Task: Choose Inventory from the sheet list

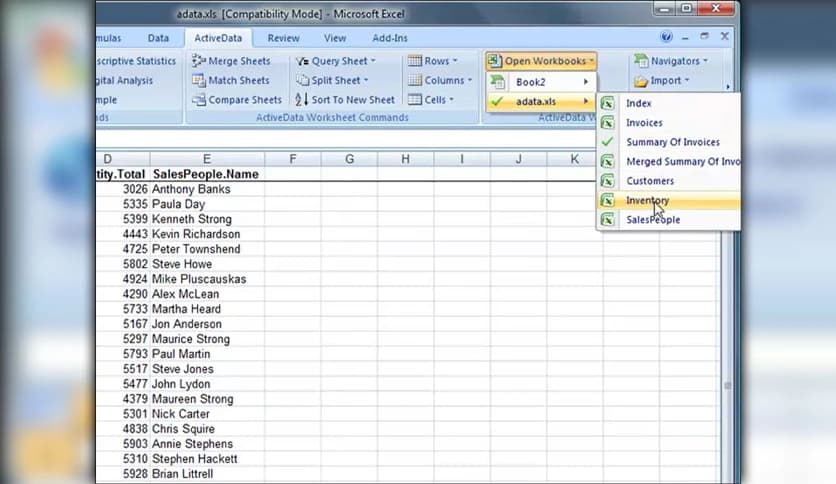Action: coord(669,200)
